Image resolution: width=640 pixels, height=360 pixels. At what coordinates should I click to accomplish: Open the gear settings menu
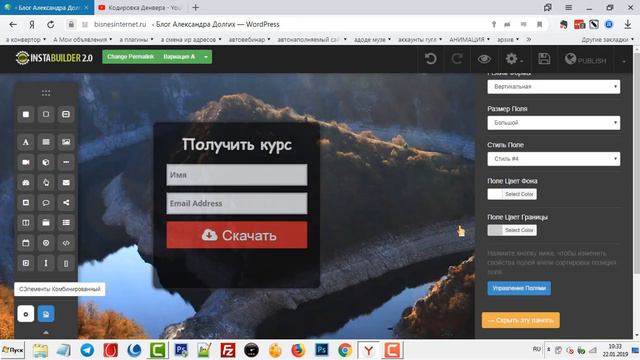pyautogui.click(x=513, y=59)
